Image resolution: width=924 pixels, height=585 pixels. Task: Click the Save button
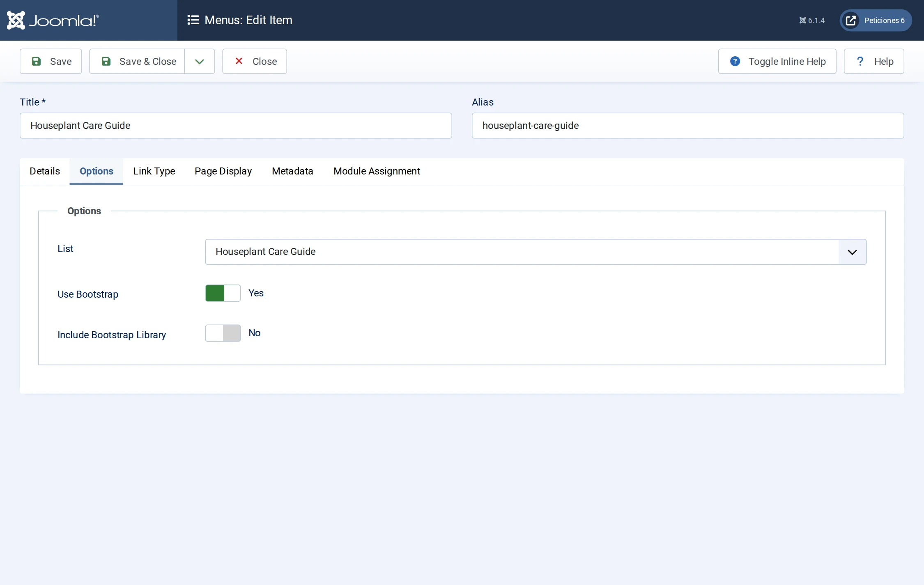coord(51,61)
